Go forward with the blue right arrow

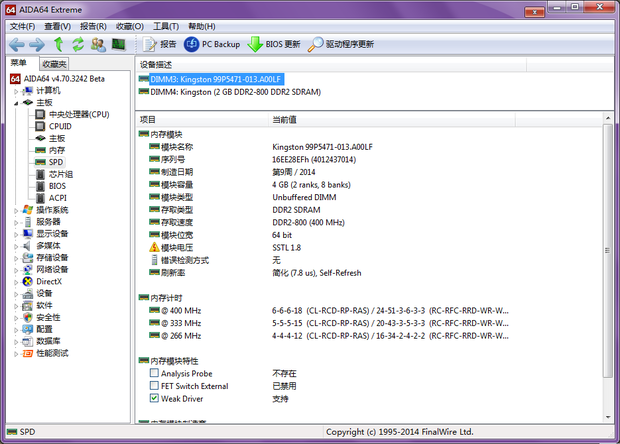pyautogui.click(x=37, y=44)
